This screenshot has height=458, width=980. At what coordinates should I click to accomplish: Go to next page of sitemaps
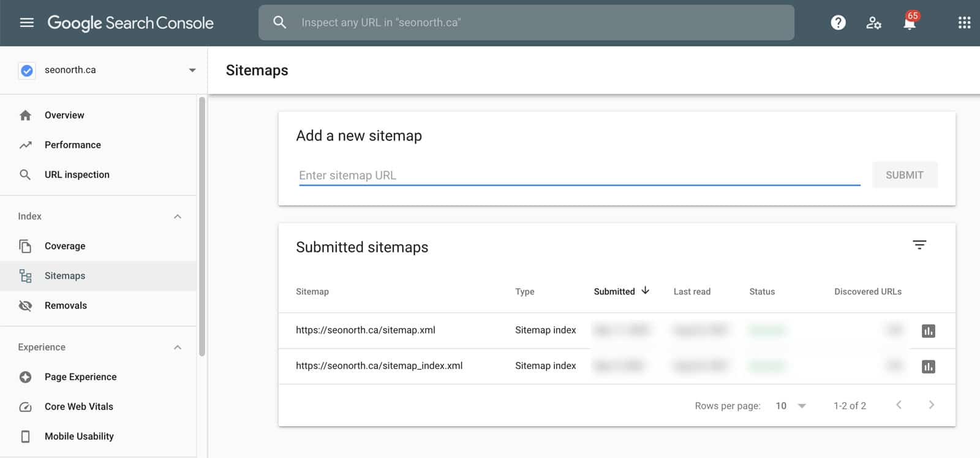point(931,405)
